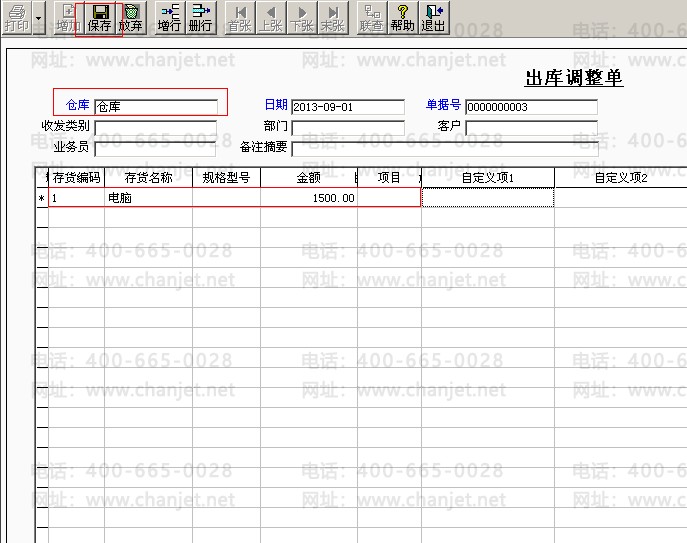Click the 打印 print icon
Screen dimensions: 687x543
tap(17, 18)
